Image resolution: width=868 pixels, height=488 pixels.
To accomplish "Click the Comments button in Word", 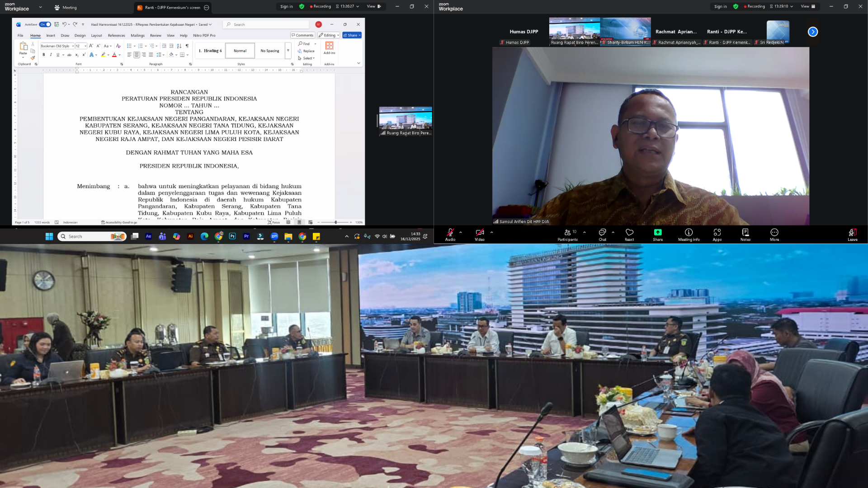I will click(x=302, y=35).
